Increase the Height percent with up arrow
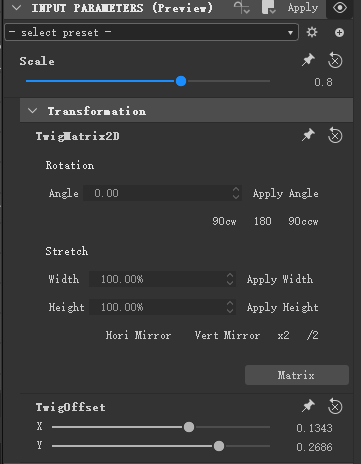Screen dimensions: 361x464 pyautogui.click(x=230, y=304)
